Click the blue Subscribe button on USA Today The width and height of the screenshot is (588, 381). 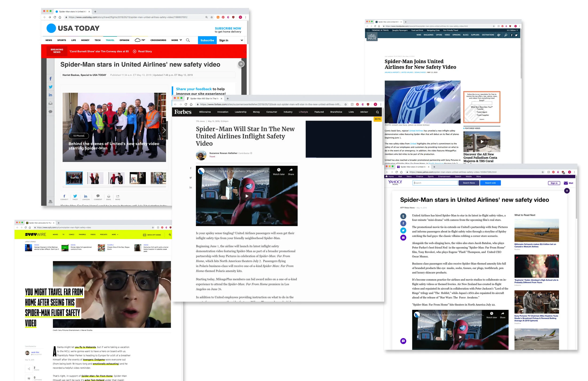(x=207, y=40)
